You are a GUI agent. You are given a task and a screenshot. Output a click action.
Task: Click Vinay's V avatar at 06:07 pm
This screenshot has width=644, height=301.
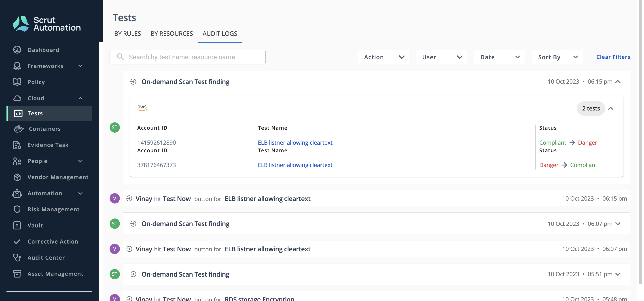pyautogui.click(x=114, y=249)
